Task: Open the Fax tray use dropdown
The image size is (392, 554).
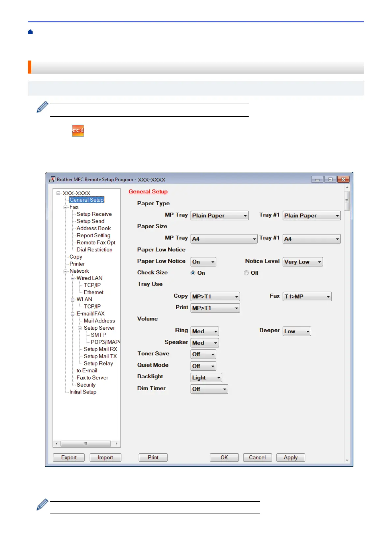Action: [x=307, y=296]
